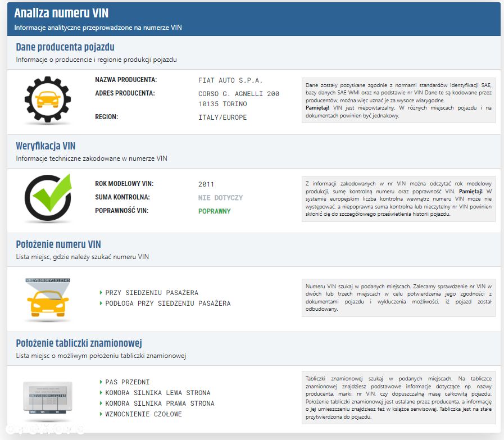Select the region value 'ITALY/EUROPE'
This screenshot has width=504, height=440.
[x=223, y=117]
